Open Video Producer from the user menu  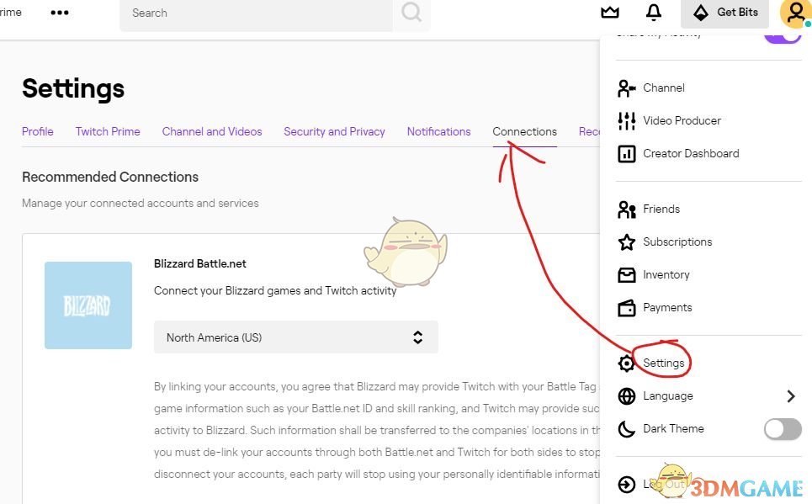(682, 120)
